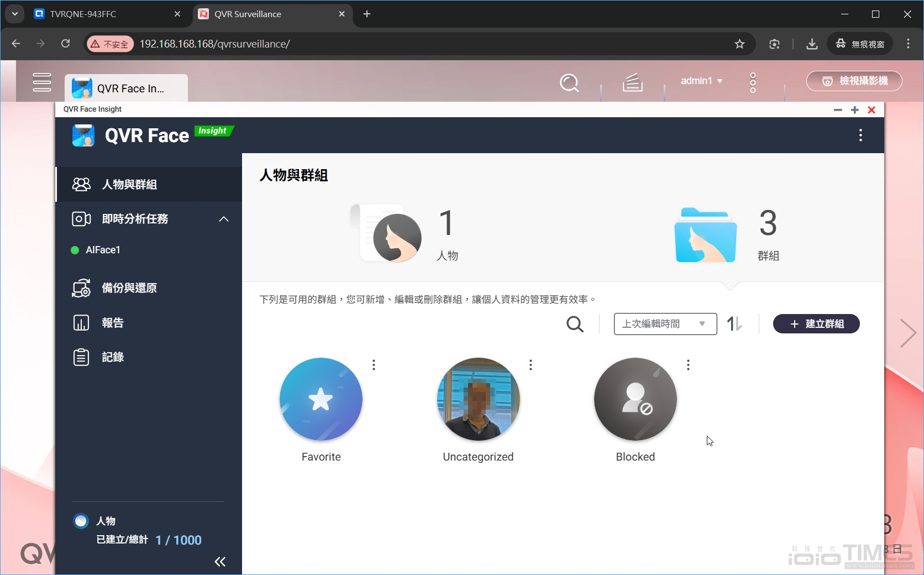Click the 建立群組 create group button
This screenshot has height=575, width=924.
pyautogui.click(x=816, y=324)
